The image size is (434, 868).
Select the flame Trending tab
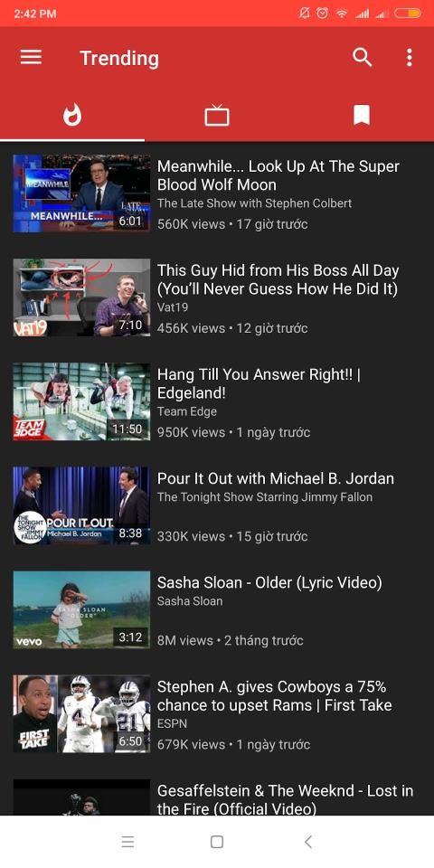(72, 115)
